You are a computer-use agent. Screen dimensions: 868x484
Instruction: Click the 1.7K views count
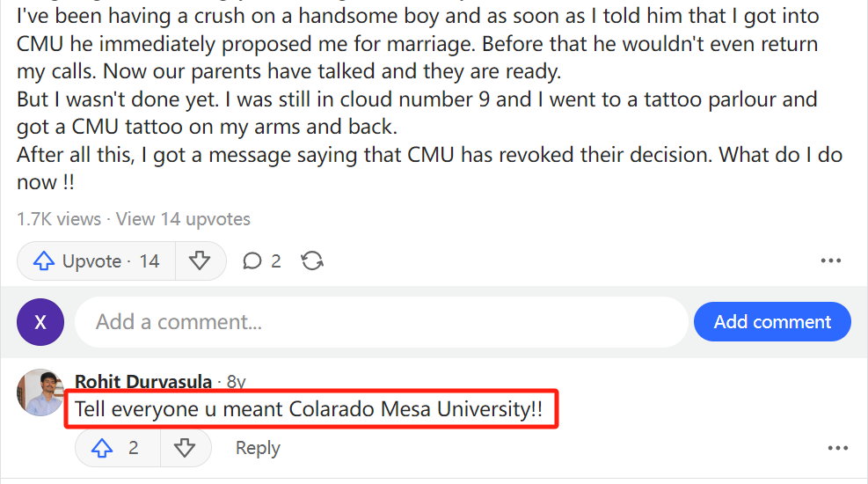click(x=59, y=219)
